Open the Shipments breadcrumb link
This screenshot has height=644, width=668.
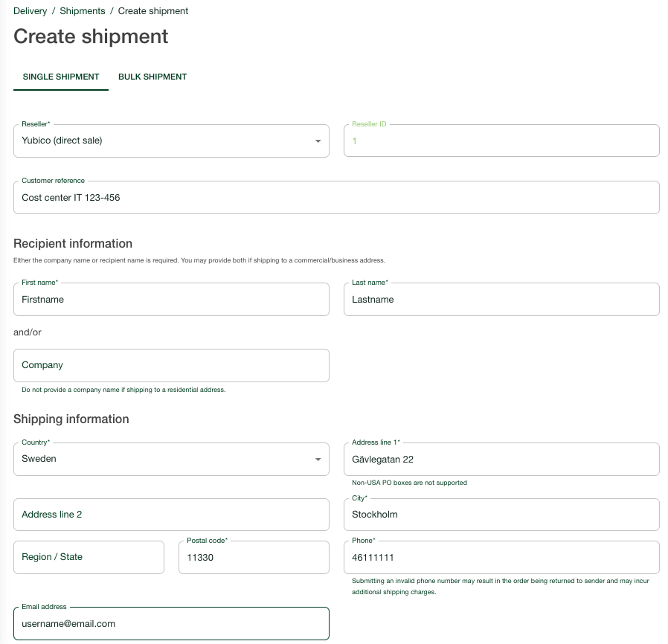pos(82,11)
